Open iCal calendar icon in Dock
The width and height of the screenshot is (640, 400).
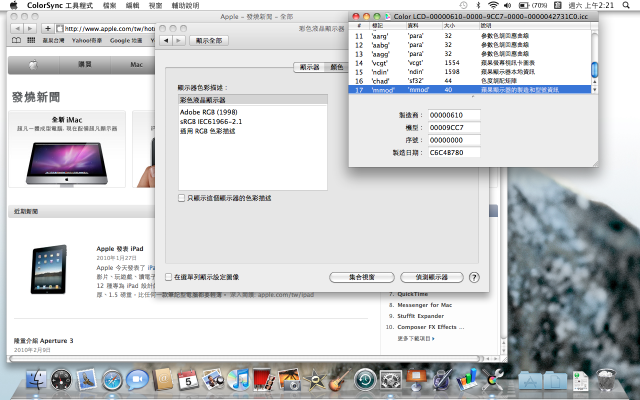point(188,379)
